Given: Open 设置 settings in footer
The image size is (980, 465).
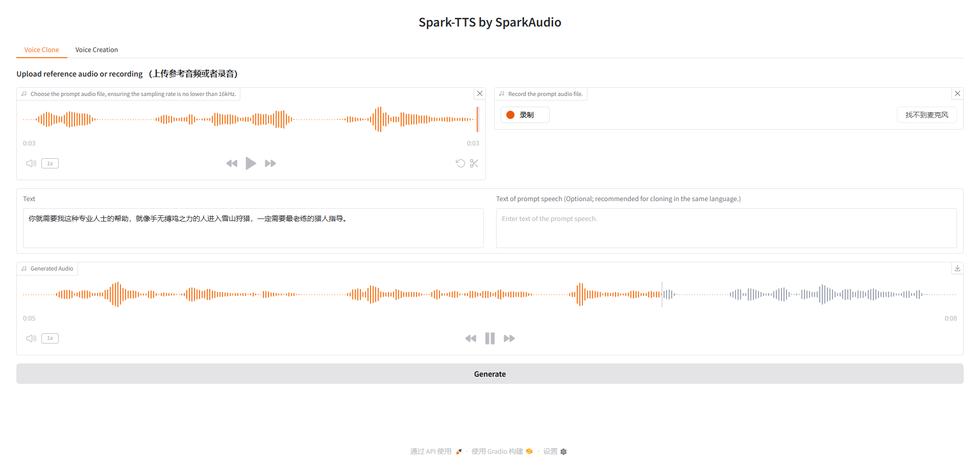Looking at the screenshot, I should 555,451.
